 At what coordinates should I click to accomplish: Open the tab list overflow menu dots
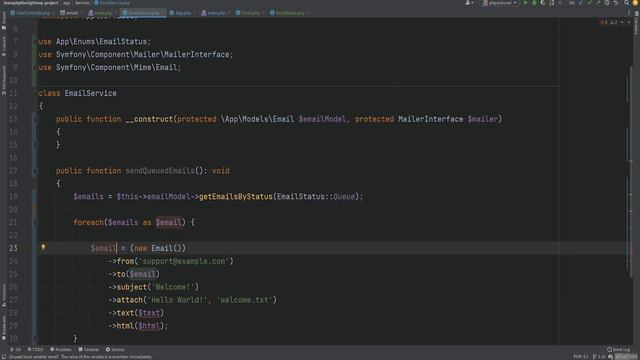point(629,13)
